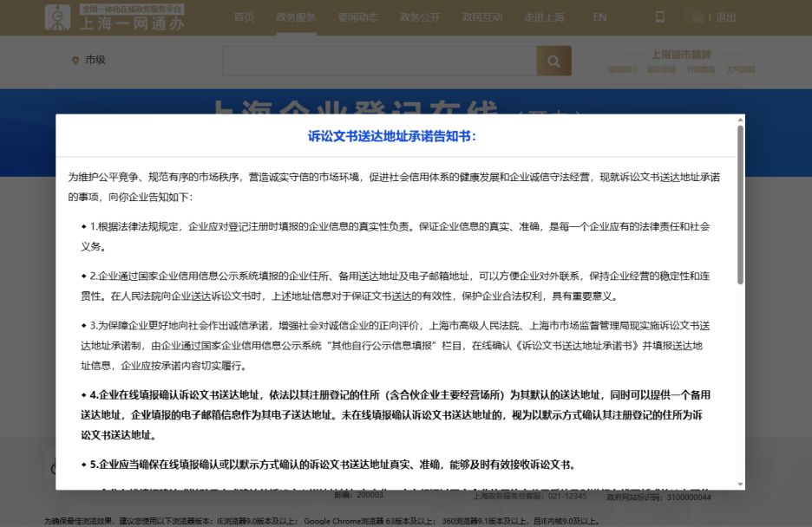Click the location pin icon beside 市级
Viewport: 812px width, 527px height.
tap(74, 61)
